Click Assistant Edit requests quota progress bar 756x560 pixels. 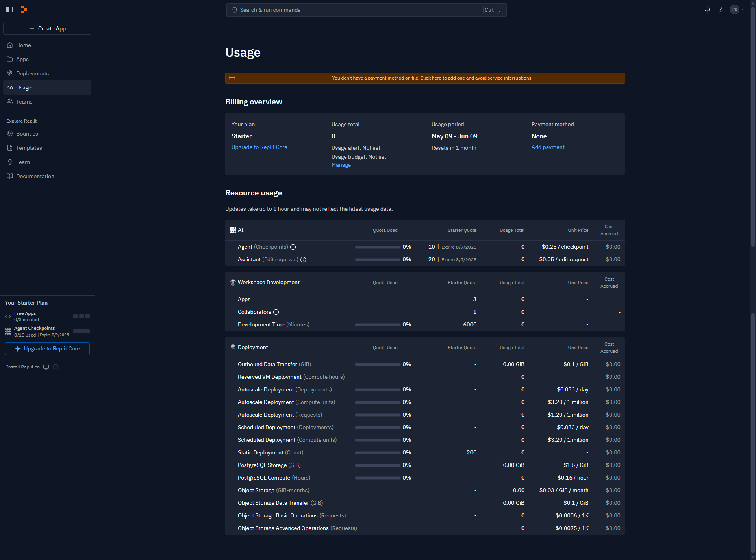tap(378, 260)
